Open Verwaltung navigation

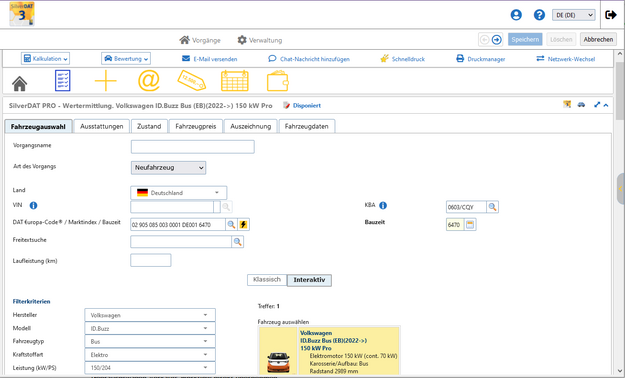point(260,40)
